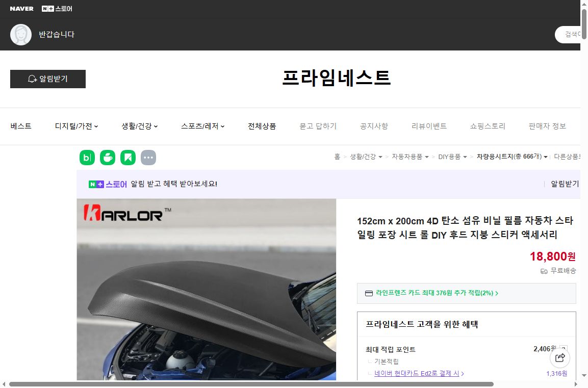Open the 공지사항 menu item
Screen dimensions: 588x388
(374, 126)
